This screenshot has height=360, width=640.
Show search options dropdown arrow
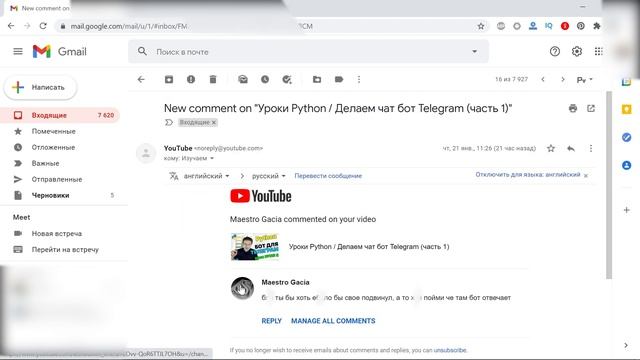[474, 51]
